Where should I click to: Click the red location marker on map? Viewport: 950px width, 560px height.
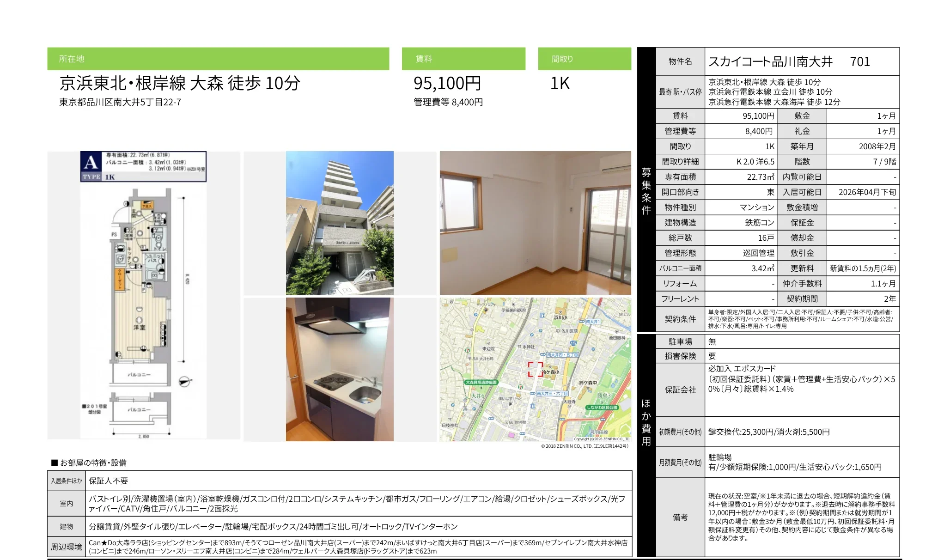pos(536,369)
